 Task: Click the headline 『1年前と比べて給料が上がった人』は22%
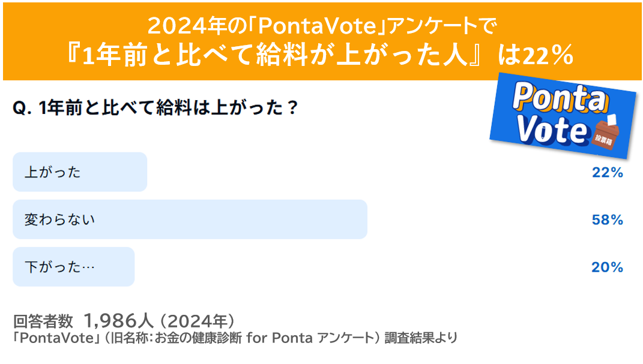[320, 55]
